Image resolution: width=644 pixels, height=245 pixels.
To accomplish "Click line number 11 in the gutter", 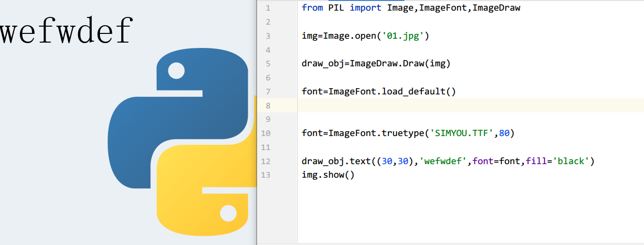I will coord(266,147).
